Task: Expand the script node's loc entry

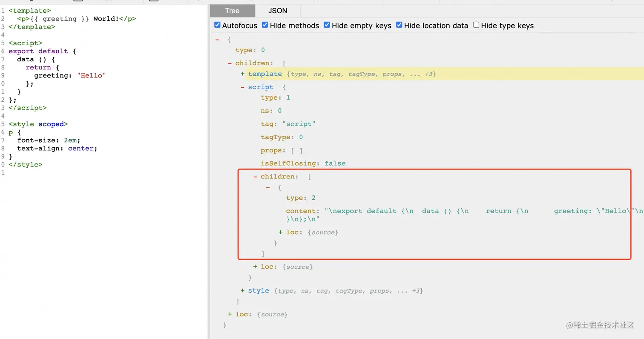Action: tap(255, 267)
